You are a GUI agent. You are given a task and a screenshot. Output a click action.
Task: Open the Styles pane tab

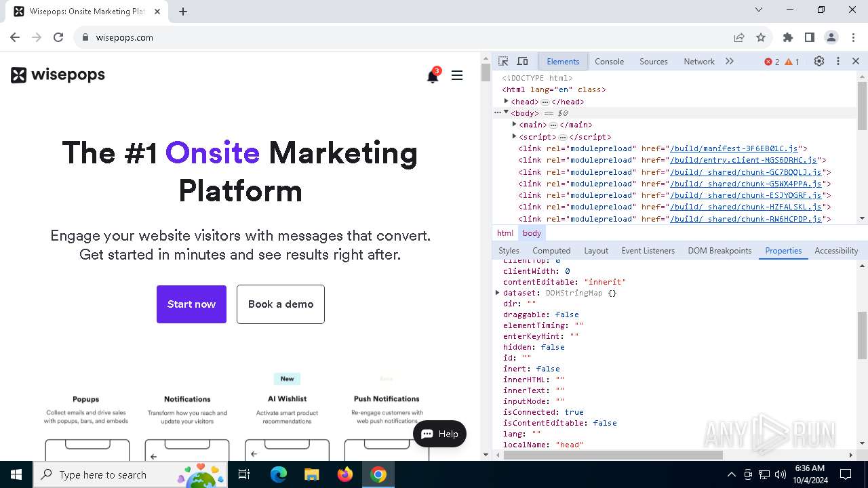[509, 251]
